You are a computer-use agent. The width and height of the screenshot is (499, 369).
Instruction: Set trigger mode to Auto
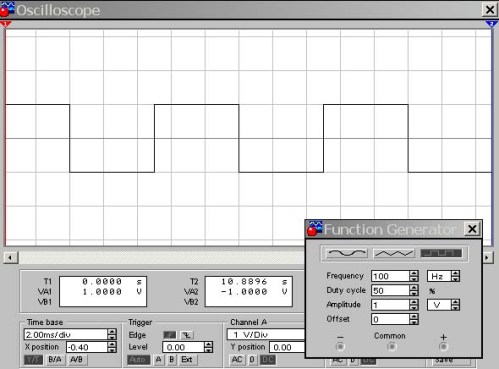138,360
